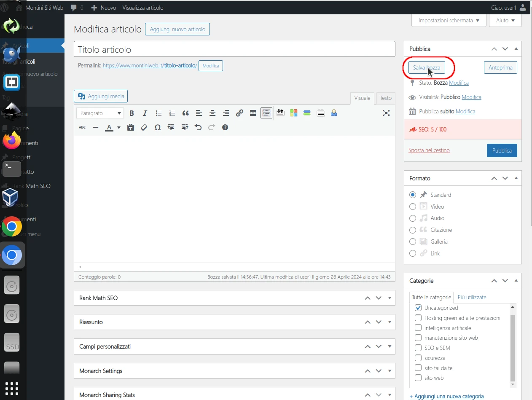Image resolution: width=532 pixels, height=400 pixels.
Task: Click the blue Pubblica button
Action: point(502,150)
